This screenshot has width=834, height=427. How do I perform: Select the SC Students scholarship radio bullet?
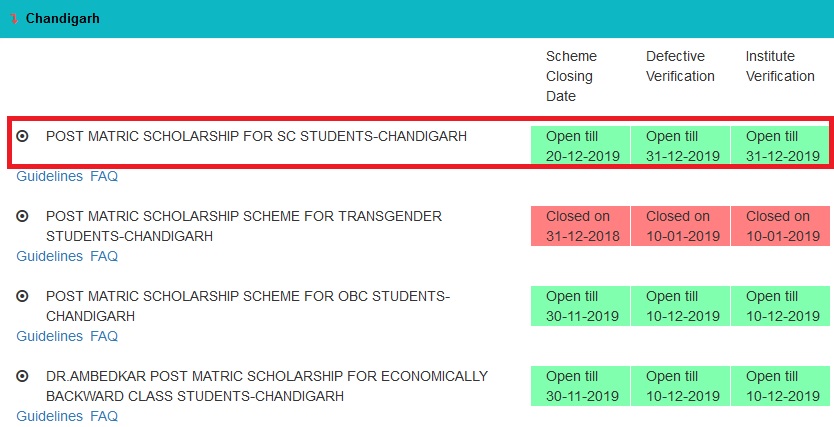click(x=22, y=137)
